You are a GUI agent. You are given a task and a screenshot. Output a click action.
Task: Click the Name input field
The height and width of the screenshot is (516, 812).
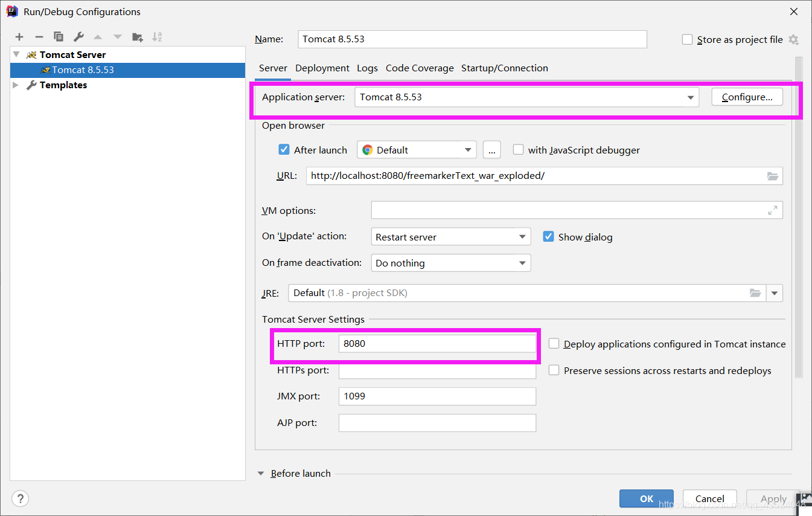(x=473, y=39)
